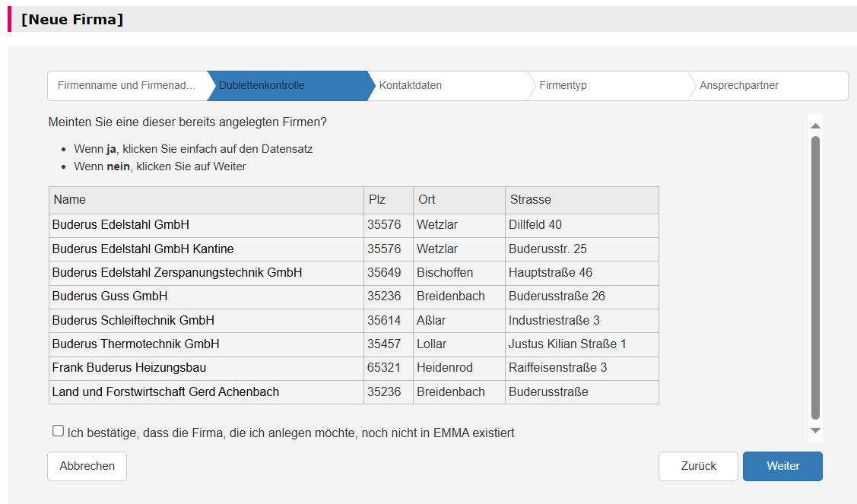Click the scroll up arrow
Screen dimensions: 857x504
[x=815, y=126]
